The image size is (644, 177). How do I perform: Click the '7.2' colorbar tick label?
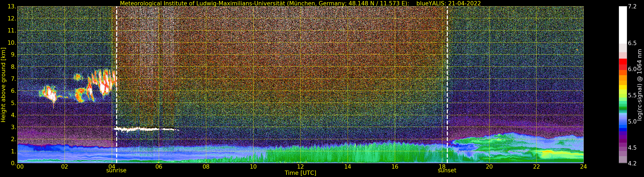[632, 7]
